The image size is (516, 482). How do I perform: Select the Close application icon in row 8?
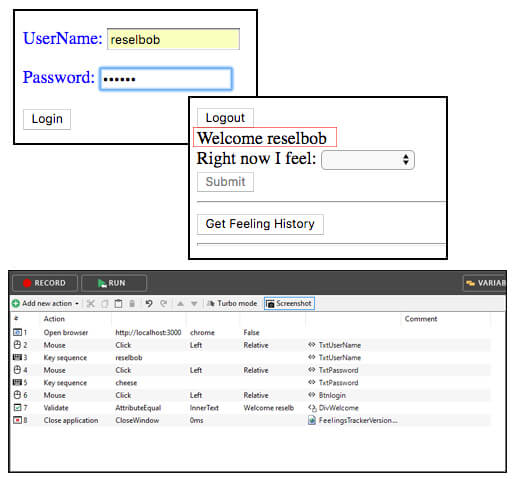(x=17, y=420)
